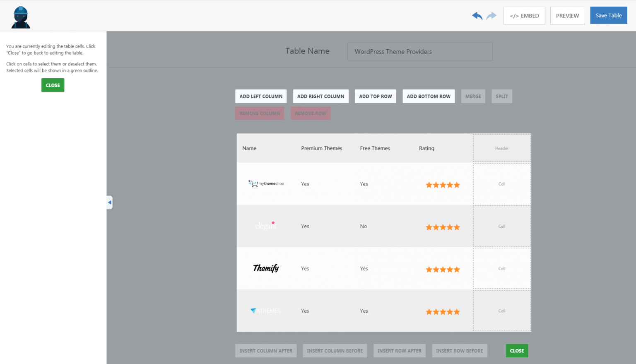
Task: Open the Embed code dialog
Action: 524,16
